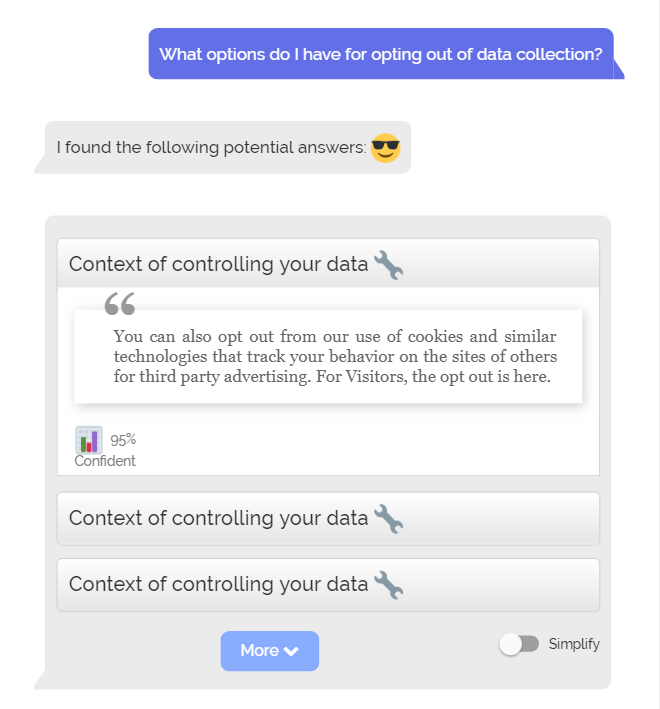The image size is (660, 709).
Task: Click the "I found the following potential answers" message
Action: point(212,148)
